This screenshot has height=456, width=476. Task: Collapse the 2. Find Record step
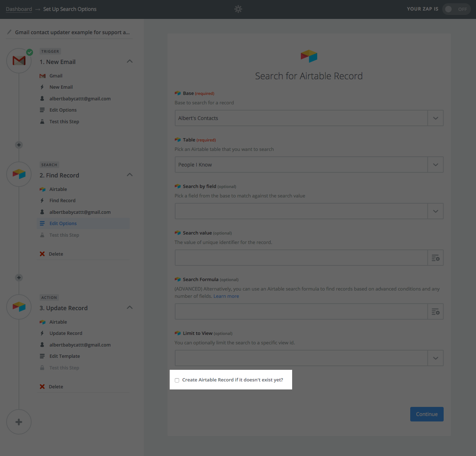pos(130,175)
